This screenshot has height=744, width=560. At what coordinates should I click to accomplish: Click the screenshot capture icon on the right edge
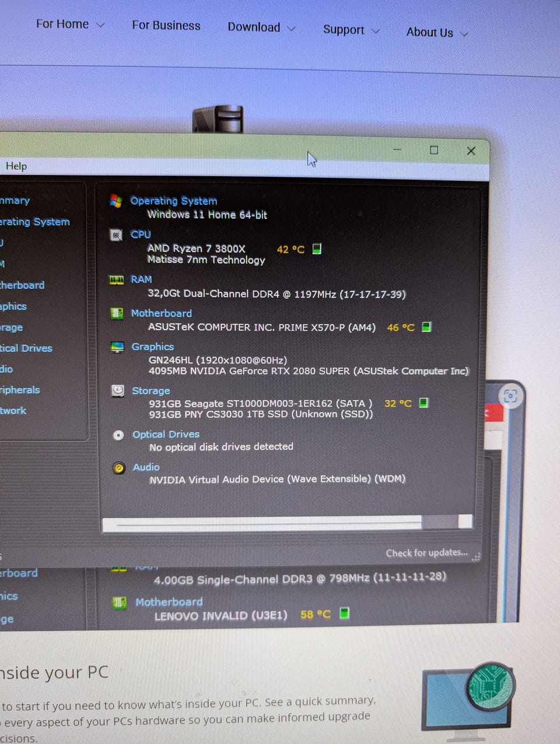[510, 397]
